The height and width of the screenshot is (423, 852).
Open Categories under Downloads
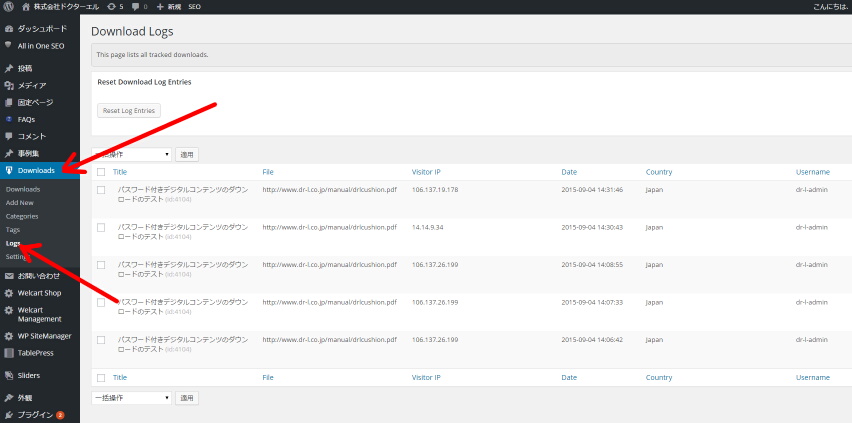click(x=22, y=216)
